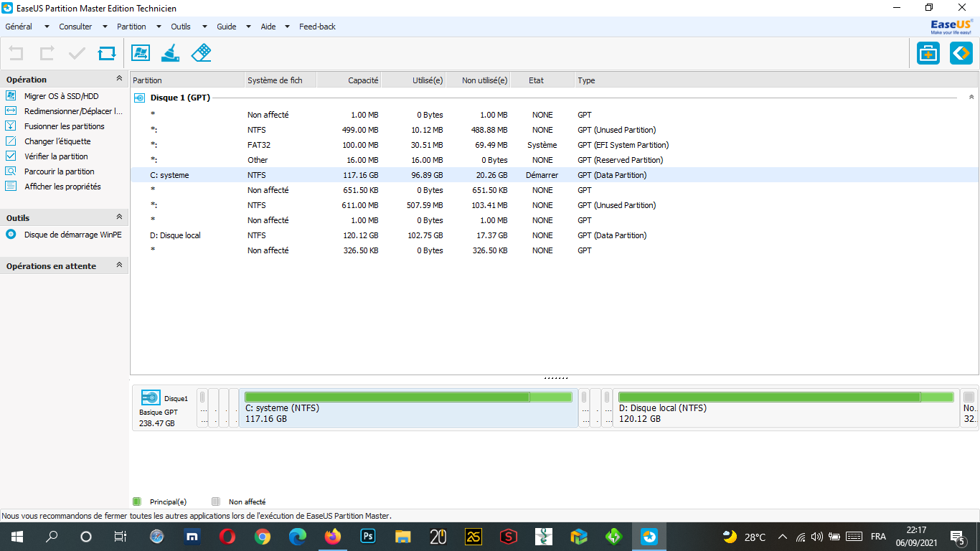Click the disk icon beside Disque 1 (GPT)
The width and height of the screenshot is (980, 551).
pyautogui.click(x=139, y=98)
